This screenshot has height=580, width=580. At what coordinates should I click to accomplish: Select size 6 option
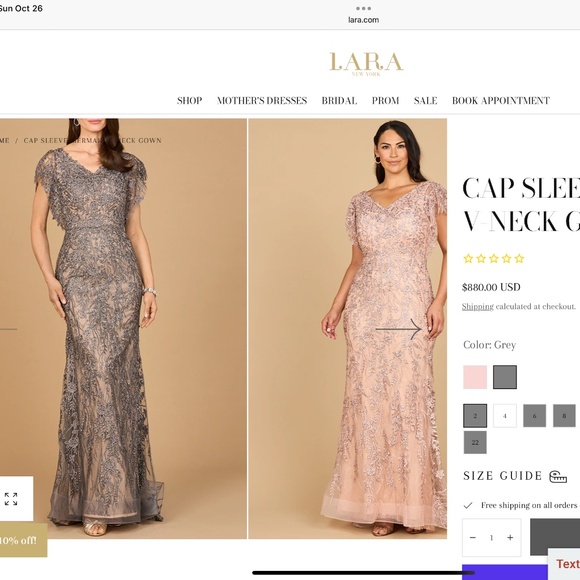click(x=535, y=416)
